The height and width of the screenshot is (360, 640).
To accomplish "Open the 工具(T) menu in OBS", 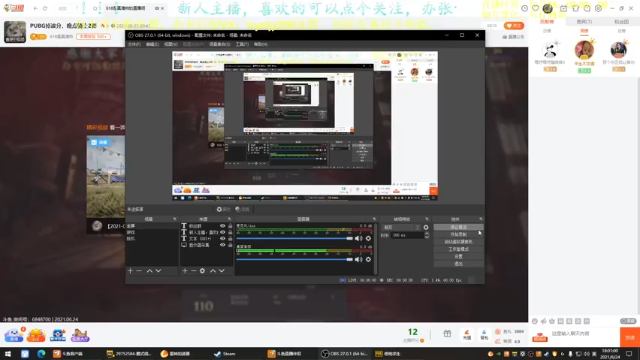I will pyautogui.click(x=242, y=44).
